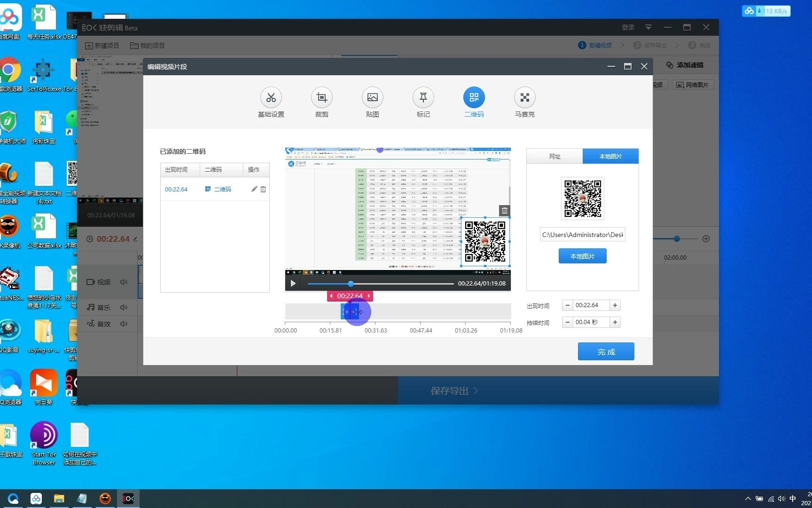Screen dimensions: 812x508
Task: Open the 绚彩珠宝 desktop folder
Action: (44, 127)
